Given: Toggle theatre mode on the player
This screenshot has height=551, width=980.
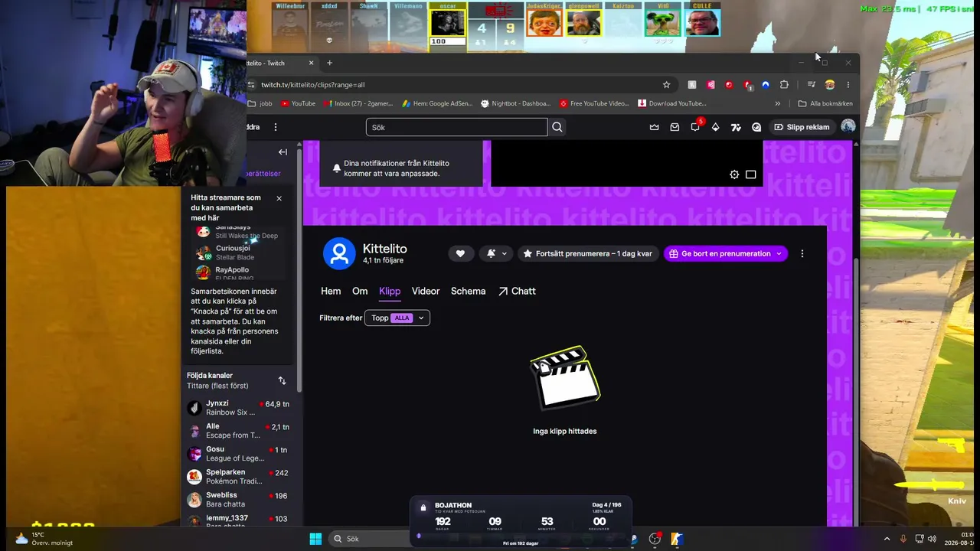Looking at the screenshot, I should (x=751, y=174).
